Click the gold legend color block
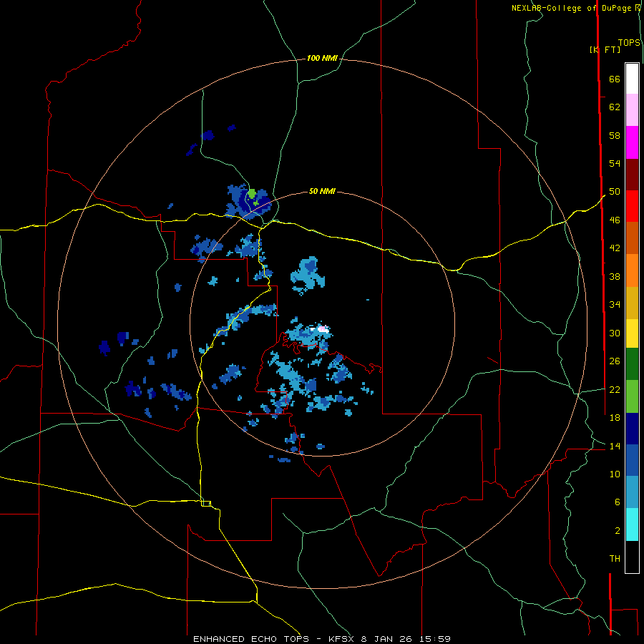The width and height of the screenshot is (644, 644). click(x=632, y=303)
